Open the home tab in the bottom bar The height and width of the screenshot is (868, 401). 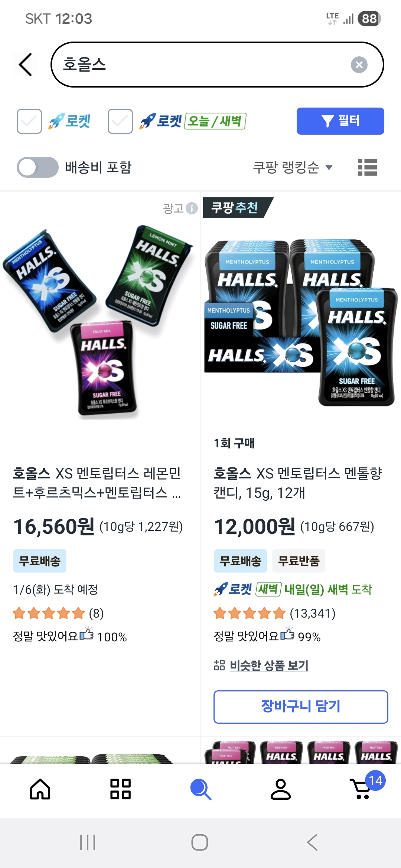click(x=40, y=789)
